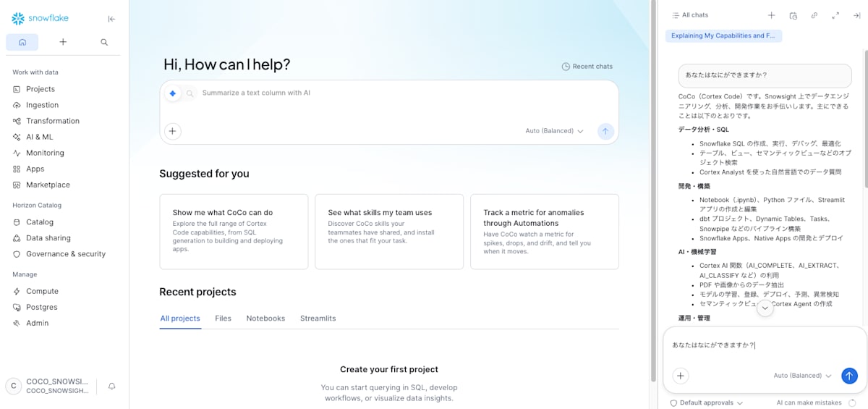Copy the chat link icon in the header
The width and height of the screenshot is (868, 409).
(x=814, y=15)
